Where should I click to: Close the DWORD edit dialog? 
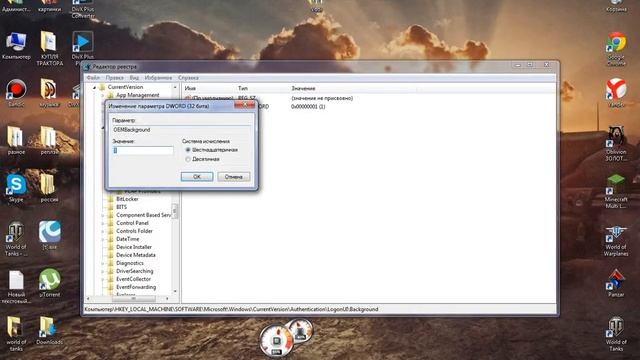tap(244, 105)
